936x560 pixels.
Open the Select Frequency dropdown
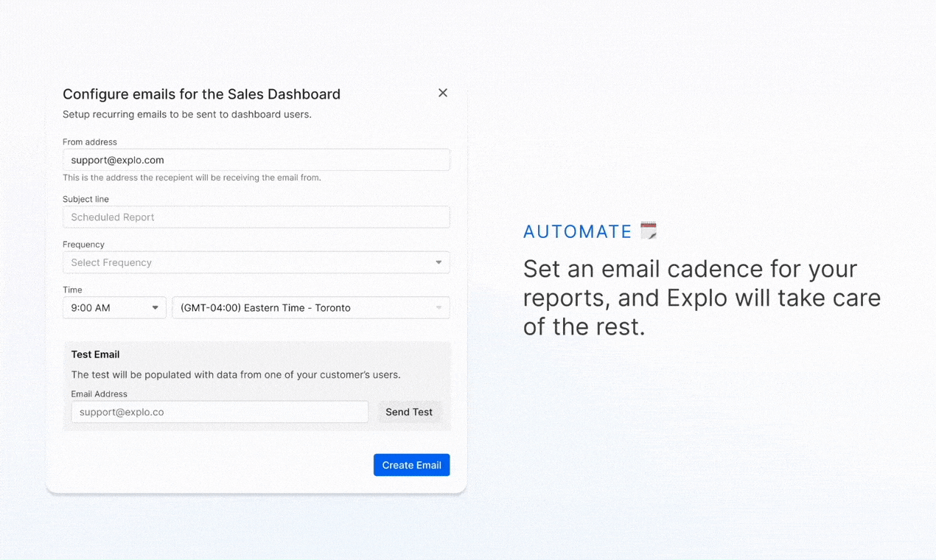click(x=256, y=262)
